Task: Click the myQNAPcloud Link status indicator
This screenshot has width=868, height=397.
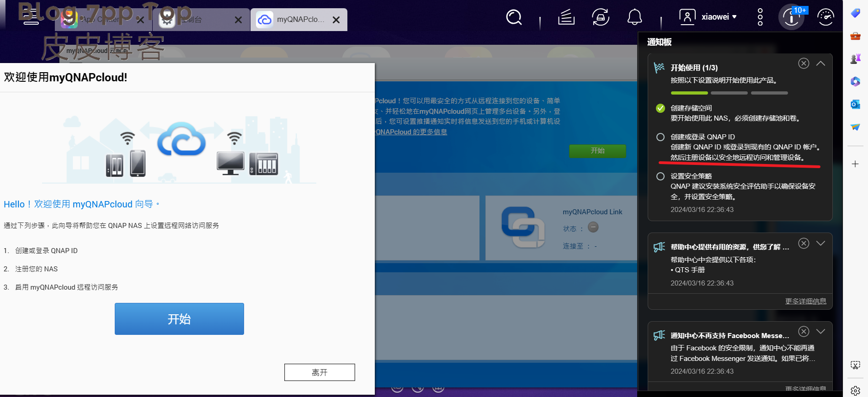Action: click(x=593, y=227)
